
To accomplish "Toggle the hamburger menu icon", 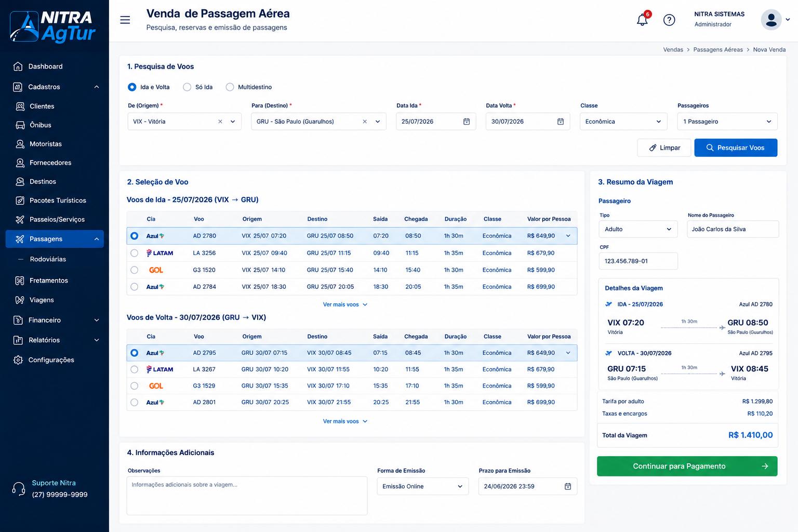I will (x=125, y=20).
